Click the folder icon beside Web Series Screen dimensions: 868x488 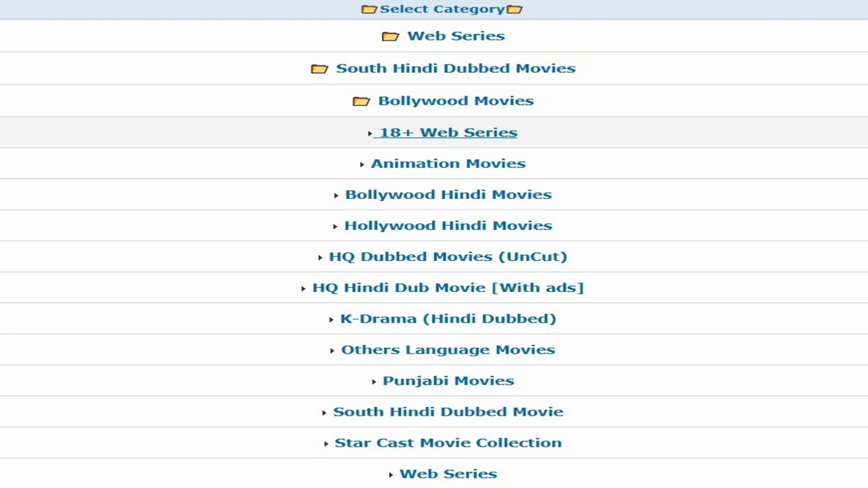391,36
